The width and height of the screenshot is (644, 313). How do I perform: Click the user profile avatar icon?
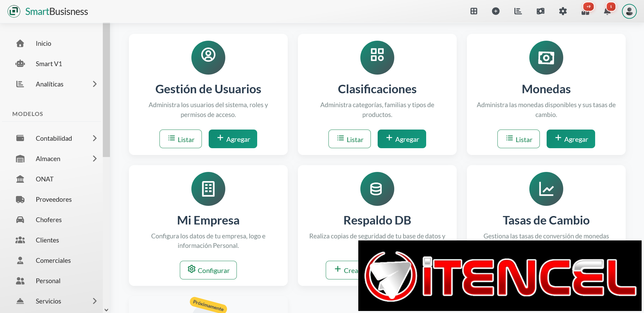(629, 11)
